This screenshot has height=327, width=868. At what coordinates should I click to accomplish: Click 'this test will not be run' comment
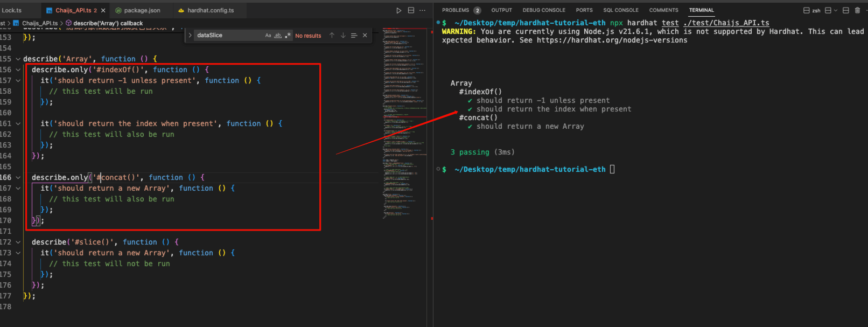(x=109, y=264)
